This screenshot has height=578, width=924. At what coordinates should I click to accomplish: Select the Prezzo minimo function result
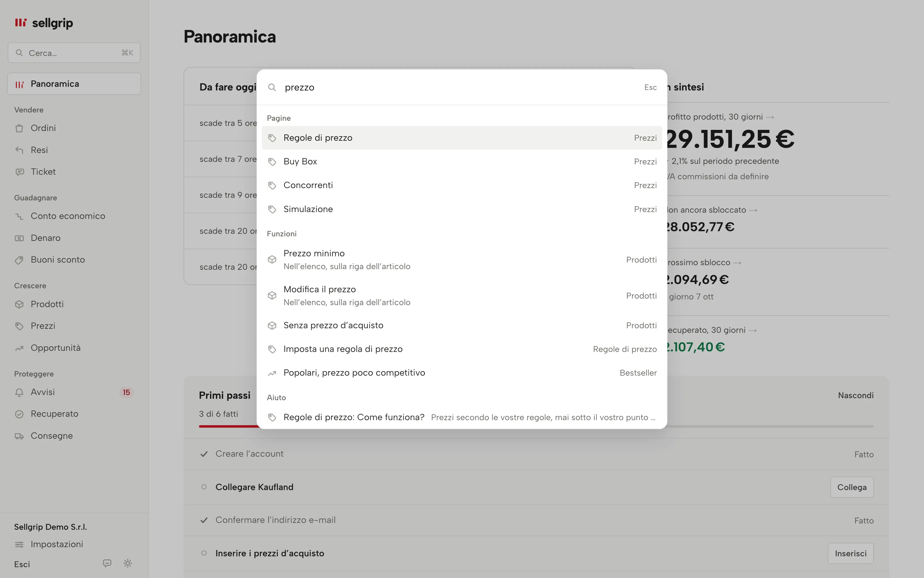point(462,259)
